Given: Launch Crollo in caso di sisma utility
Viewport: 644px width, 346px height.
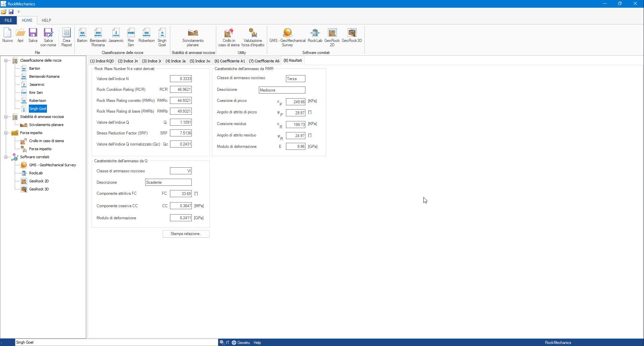Looking at the screenshot, I should pyautogui.click(x=229, y=37).
